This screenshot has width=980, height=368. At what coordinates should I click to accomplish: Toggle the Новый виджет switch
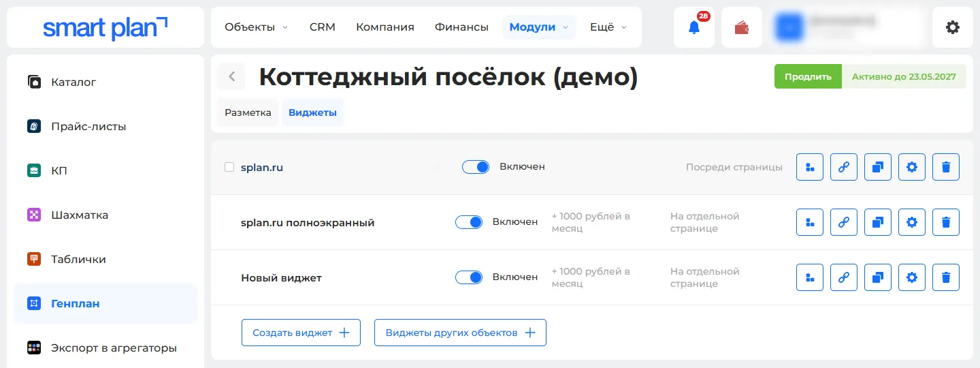point(469,277)
